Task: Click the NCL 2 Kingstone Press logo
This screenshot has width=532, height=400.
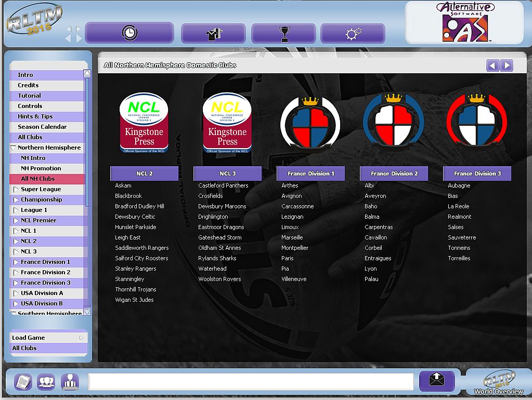Action: tap(144, 123)
